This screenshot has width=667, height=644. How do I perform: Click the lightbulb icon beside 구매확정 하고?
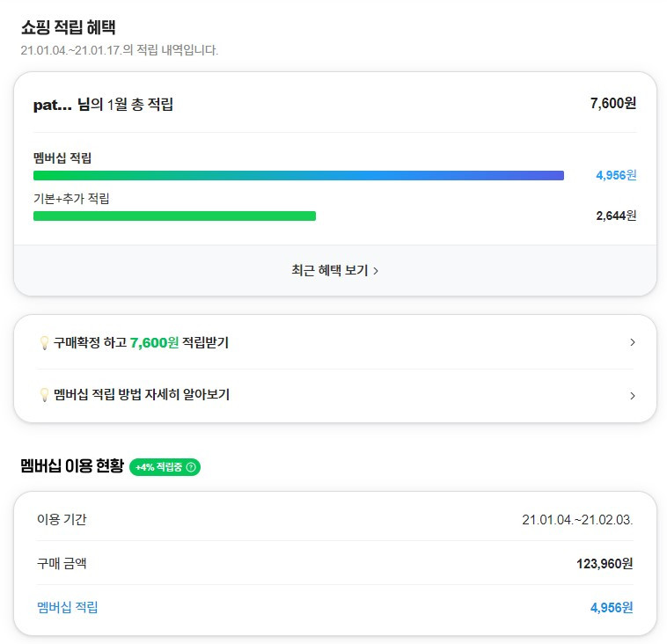pyautogui.click(x=44, y=343)
